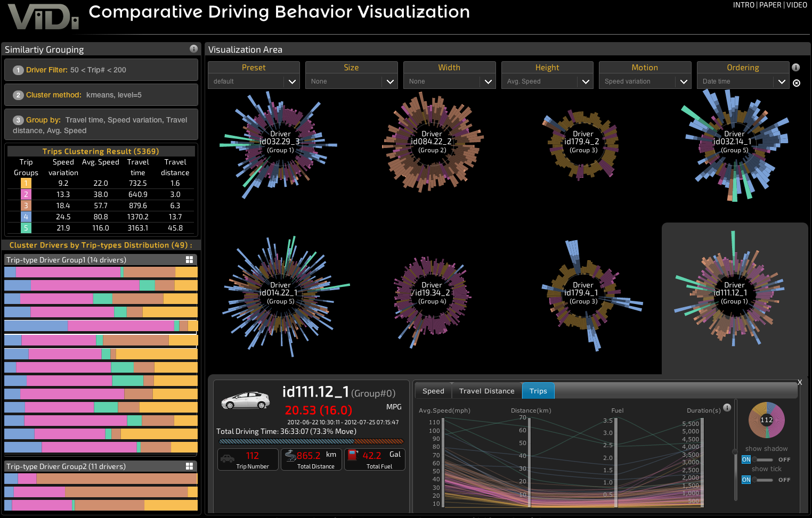Click the circled X reset icon below Ordering info

797,83
